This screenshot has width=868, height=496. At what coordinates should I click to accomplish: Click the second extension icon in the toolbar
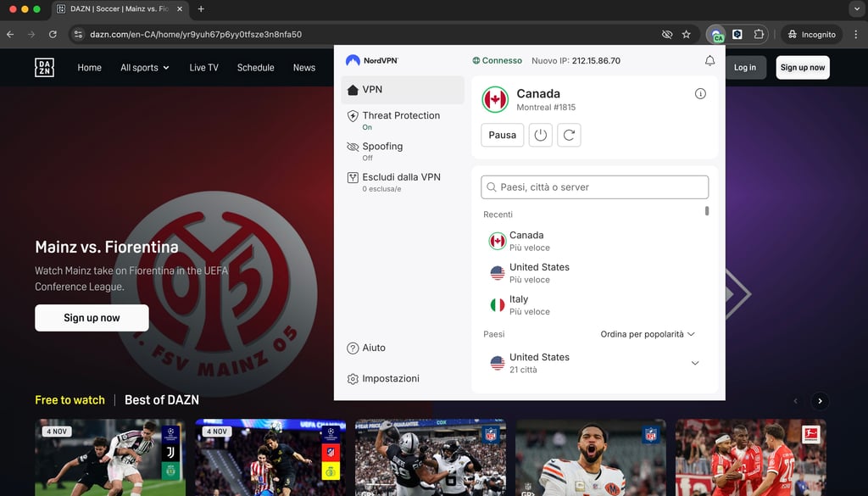737,34
